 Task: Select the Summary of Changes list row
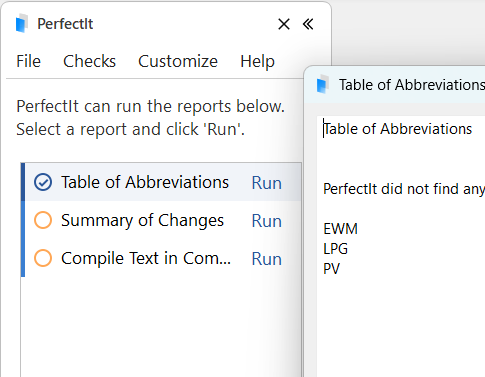tap(161, 220)
